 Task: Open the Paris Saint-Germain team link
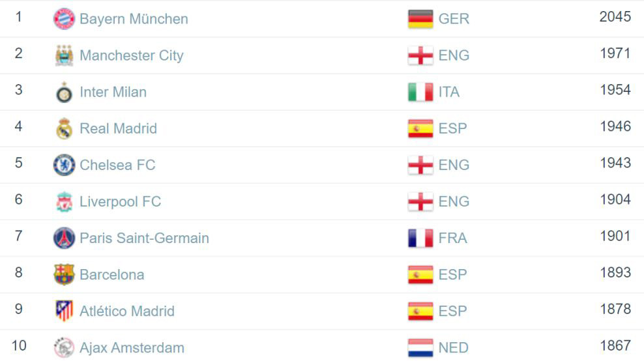coord(144,238)
